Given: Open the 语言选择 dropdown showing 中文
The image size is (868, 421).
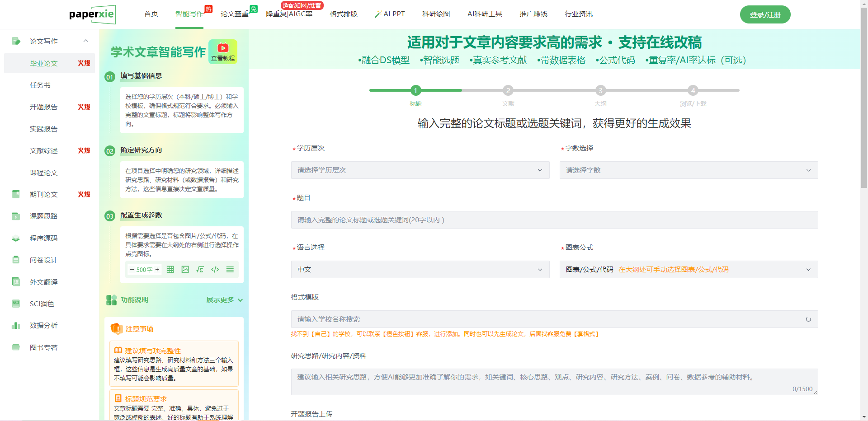Looking at the screenshot, I should (x=420, y=270).
